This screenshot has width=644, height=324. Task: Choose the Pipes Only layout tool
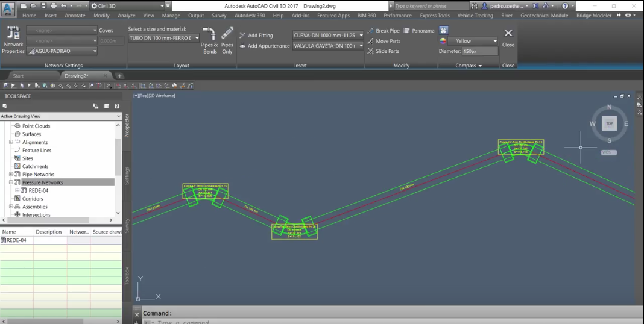(227, 41)
